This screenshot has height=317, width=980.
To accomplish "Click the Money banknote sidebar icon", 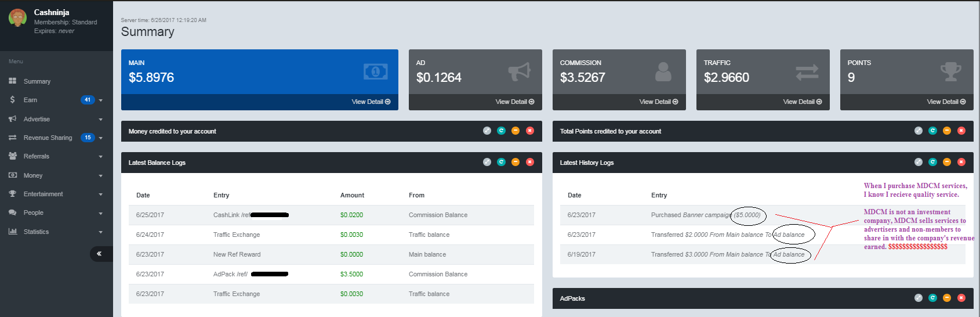I will (x=12, y=175).
